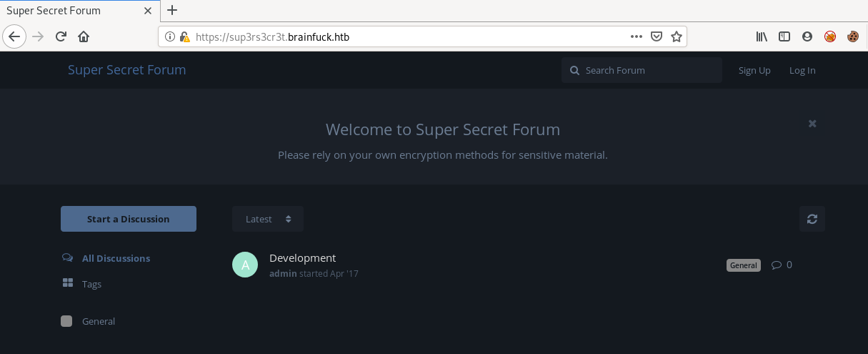This screenshot has height=354, width=868.
Task: Reload the current page
Action: pos(61,36)
